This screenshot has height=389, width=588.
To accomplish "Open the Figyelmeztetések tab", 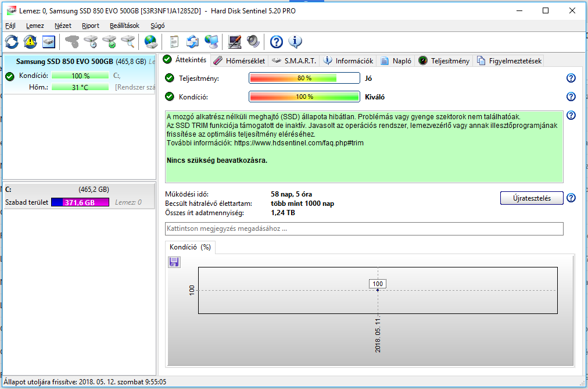I will pos(509,61).
